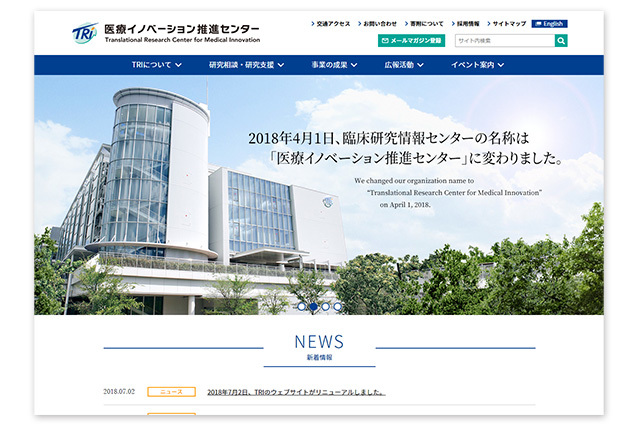
Task: Select first carousel slide dot
Action: pos(301,306)
